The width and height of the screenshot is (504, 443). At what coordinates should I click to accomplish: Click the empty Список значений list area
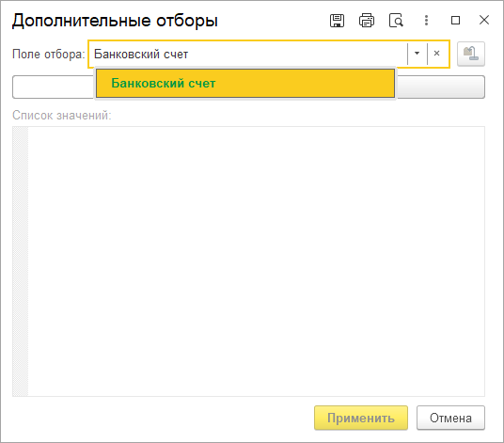pyautogui.click(x=256, y=261)
